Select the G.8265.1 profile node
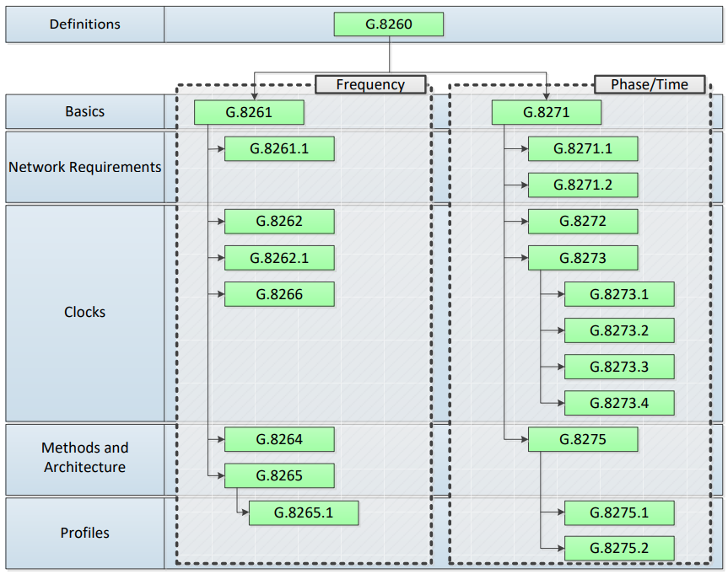This screenshot has height=574, width=728. click(x=303, y=512)
